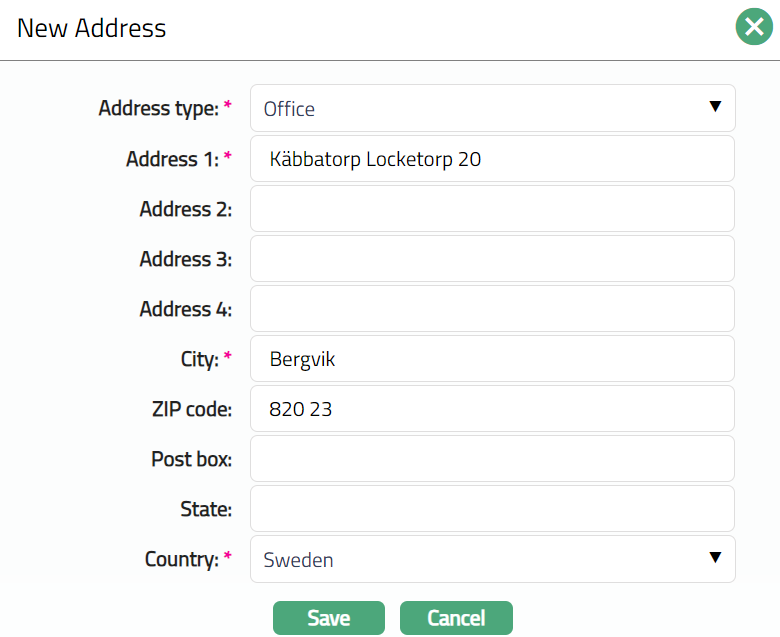This screenshot has width=780, height=637.
Task: Select the Address 3 text box
Action: [x=492, y=259]
